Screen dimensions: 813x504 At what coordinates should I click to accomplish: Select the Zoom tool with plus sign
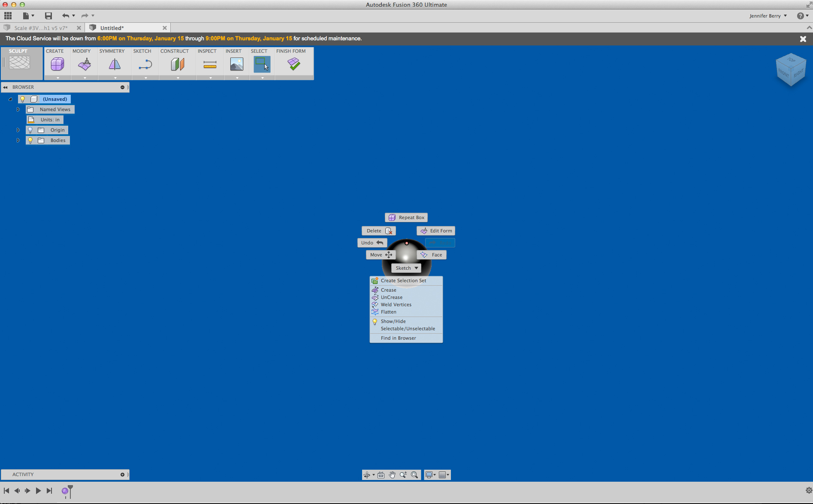(x=403, y=475)
